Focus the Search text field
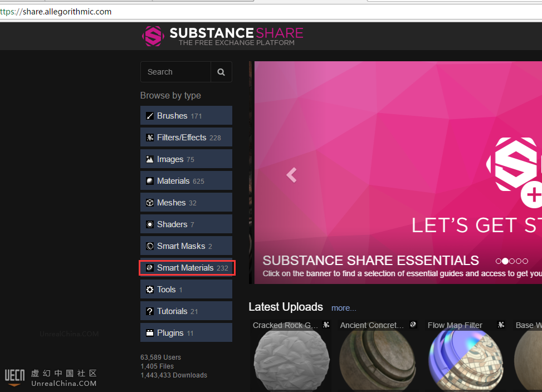Screen dimensions: 542x392 (x=176, y=72)
